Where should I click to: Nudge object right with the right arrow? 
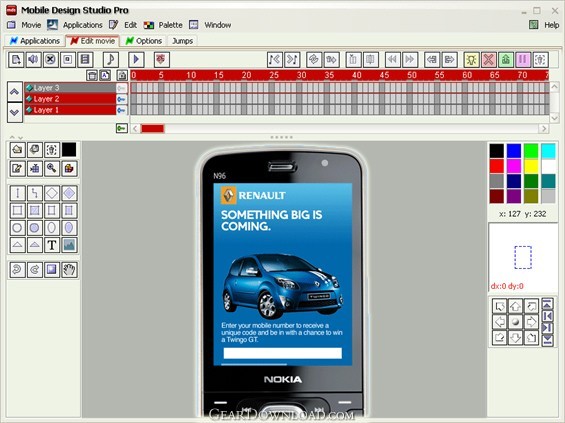tap(531, 322)
